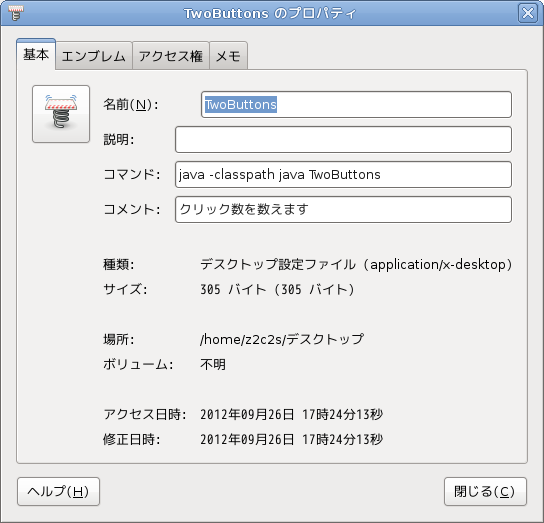Click the 名前 input field
The width and height of the screenshot is (544, 523).
tap(356, 104)
